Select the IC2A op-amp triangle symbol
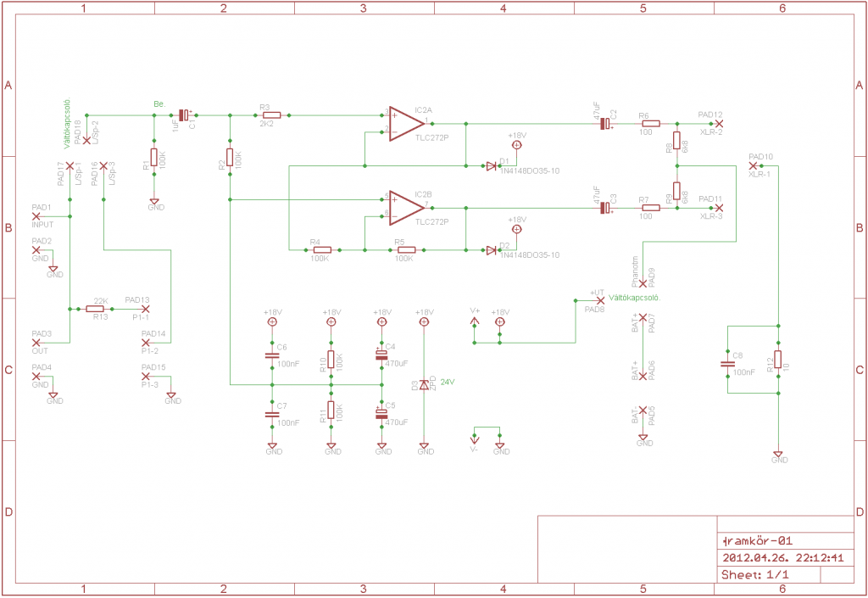 (406, 124)
